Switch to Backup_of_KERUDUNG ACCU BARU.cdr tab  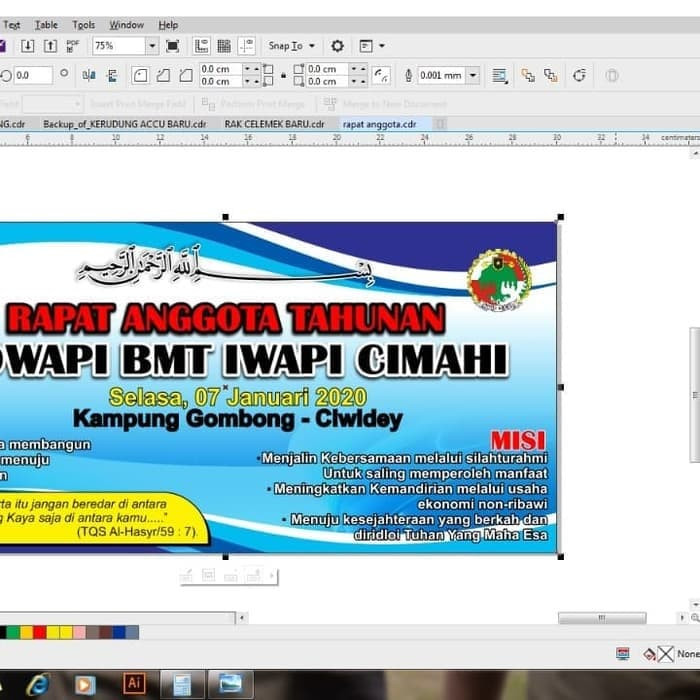coord(124,124)
